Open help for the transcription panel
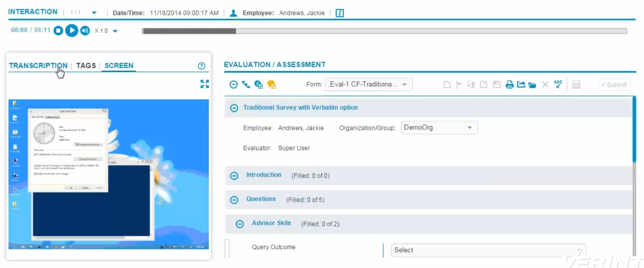Image resolution: width=644 pixels, height=268 pixels. [x=201, y=66]
